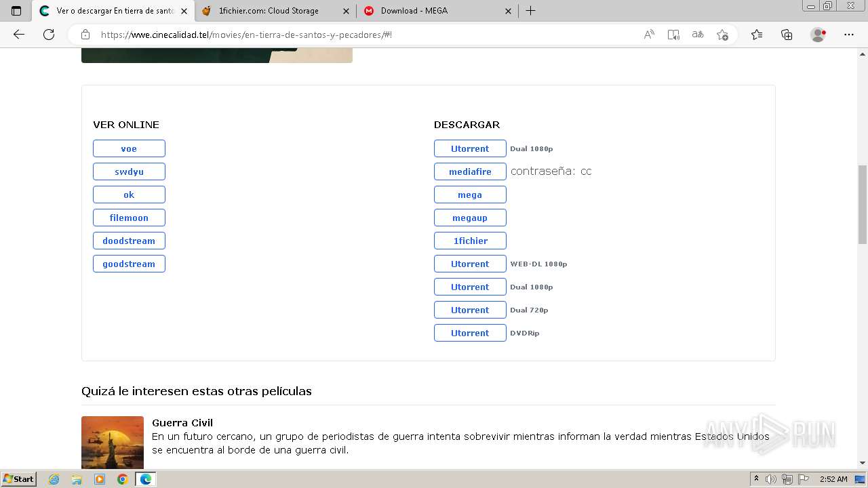Viewport: 868px width, 488px height.
Task: Reload the current page
Action: tap(49, 35)
